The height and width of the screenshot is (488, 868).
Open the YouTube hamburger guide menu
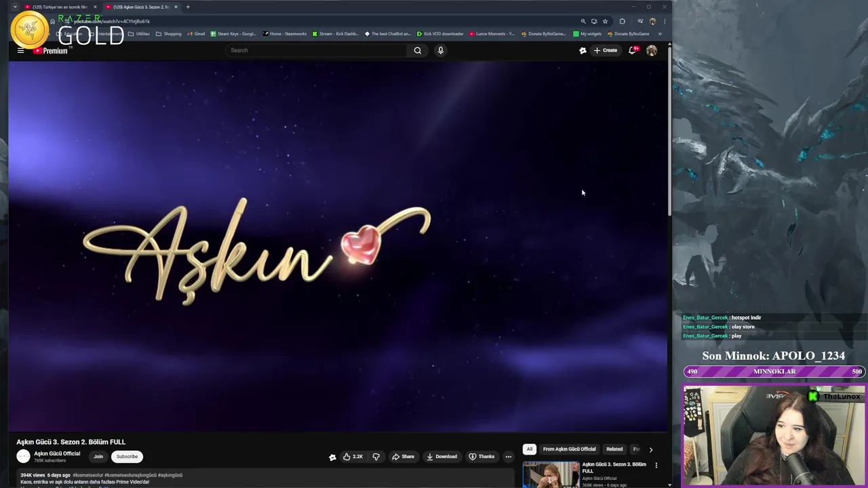click(x=20, y=51)
